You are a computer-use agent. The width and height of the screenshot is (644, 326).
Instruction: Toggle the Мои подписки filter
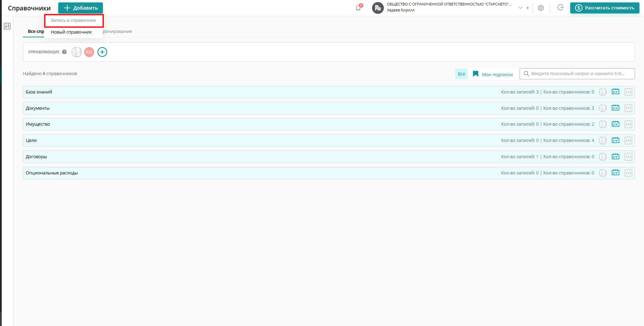493,74
